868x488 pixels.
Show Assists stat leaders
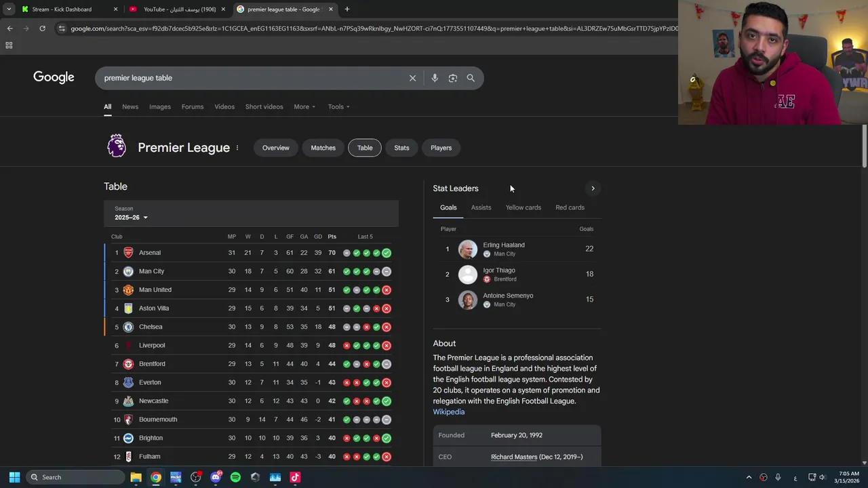[481, 207]
